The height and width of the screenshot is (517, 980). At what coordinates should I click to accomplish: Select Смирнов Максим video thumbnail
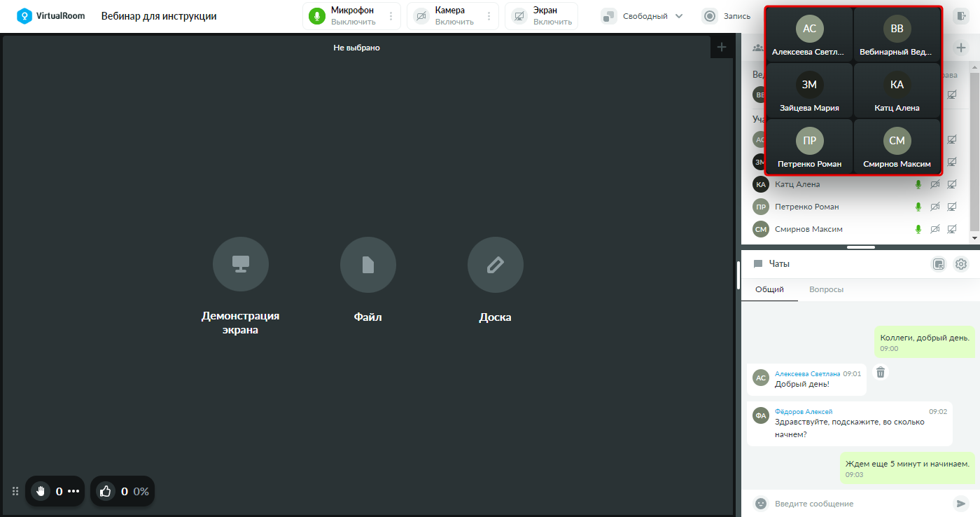coord(897,146)
